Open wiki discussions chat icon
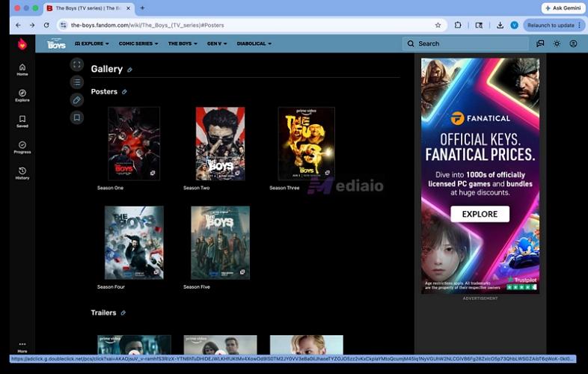 (540, 43)
